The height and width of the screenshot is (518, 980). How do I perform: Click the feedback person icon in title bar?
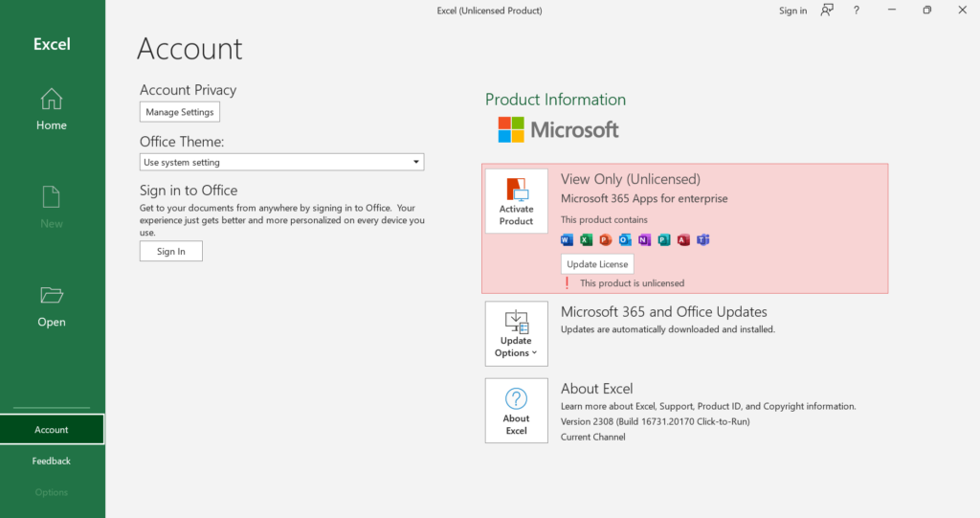[827, 10]
